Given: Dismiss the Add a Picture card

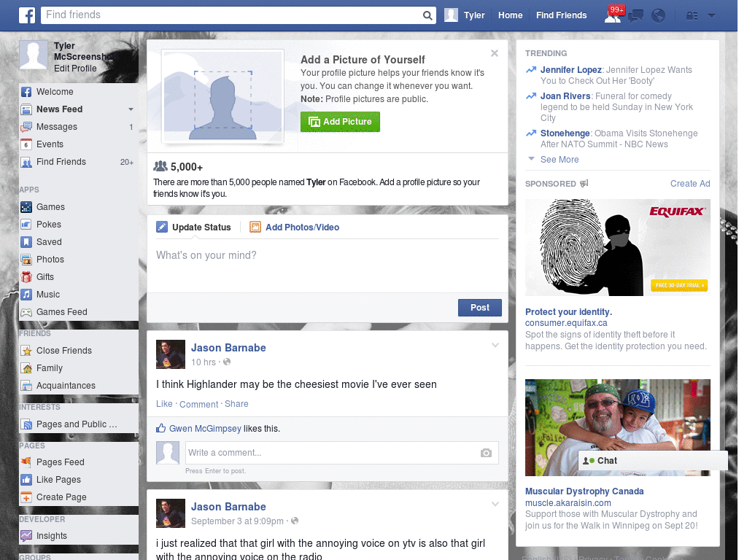Looking at the screenshot, I should [x=495, y=53].
